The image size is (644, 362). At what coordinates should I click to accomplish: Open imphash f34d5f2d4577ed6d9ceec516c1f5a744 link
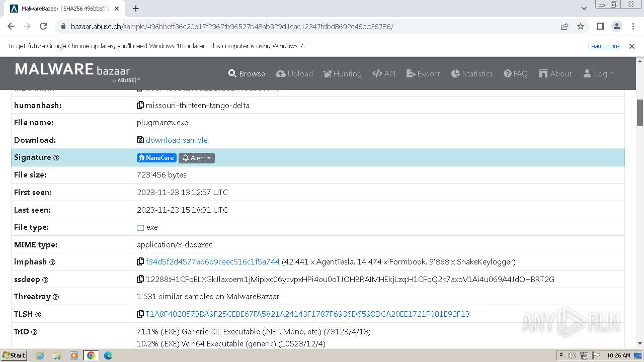(212, 262)
